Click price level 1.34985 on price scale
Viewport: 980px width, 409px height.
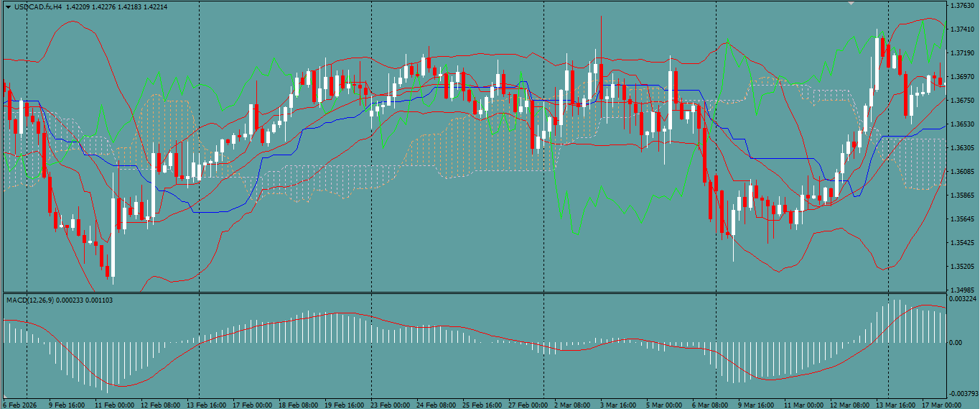coord(962,289)
